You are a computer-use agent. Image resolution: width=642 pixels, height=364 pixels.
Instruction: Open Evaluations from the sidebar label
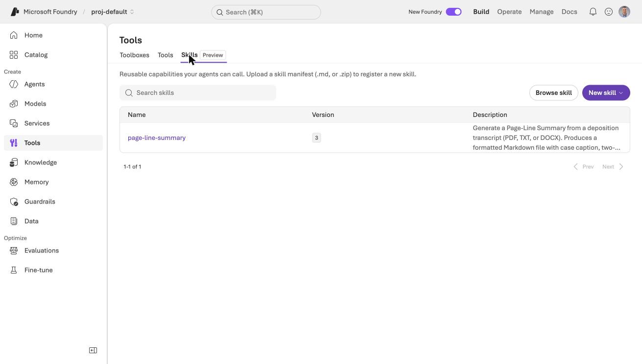click(x=42, y=250)
